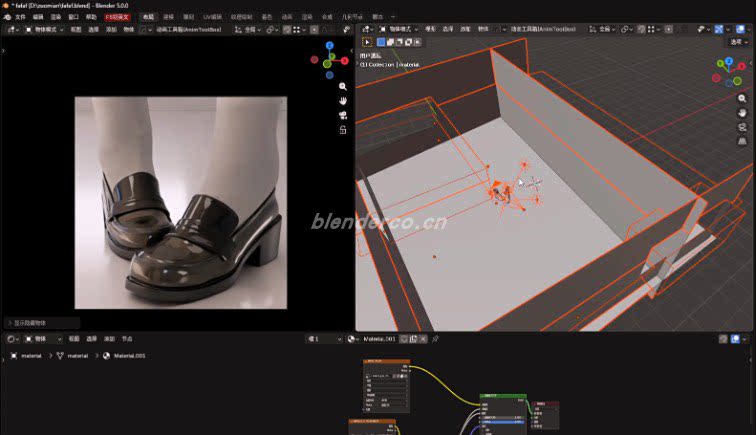Toggle proportional editing in left viewport

[314, 29]
